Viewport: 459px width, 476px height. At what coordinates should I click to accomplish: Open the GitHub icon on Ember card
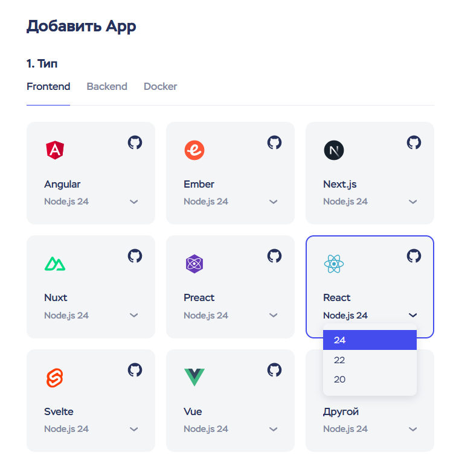pos(274,142)
